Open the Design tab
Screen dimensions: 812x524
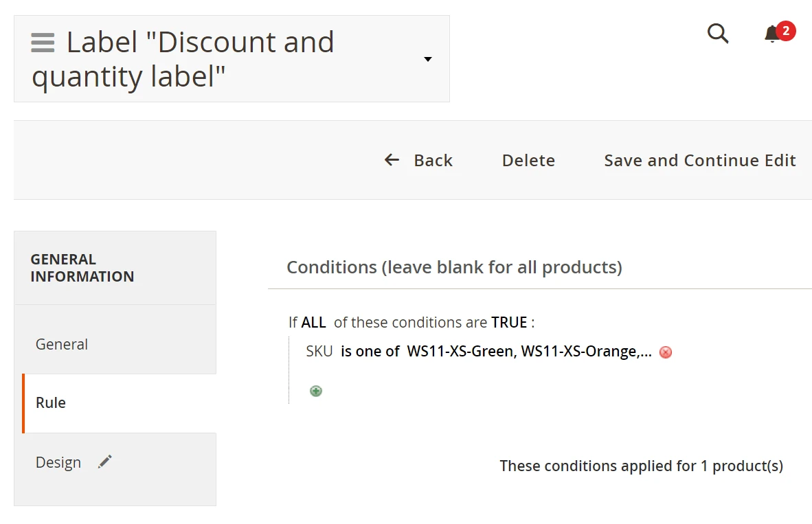58,463
